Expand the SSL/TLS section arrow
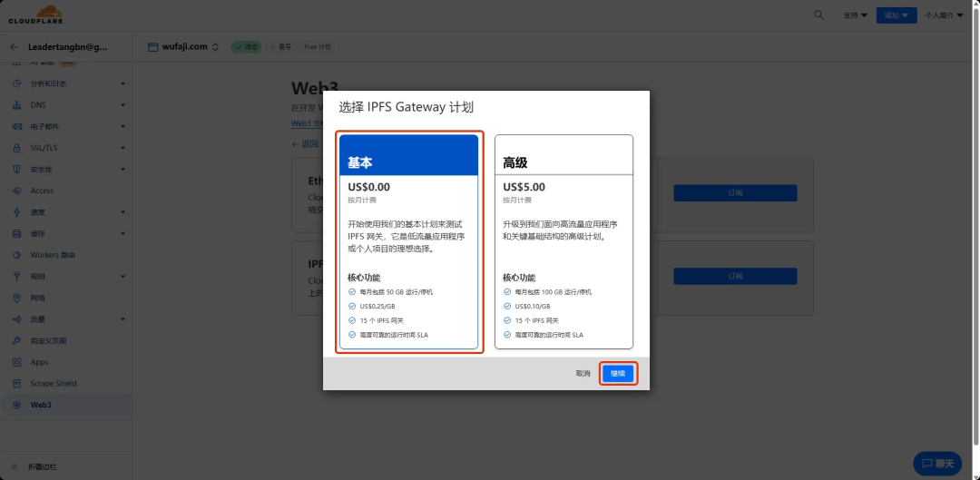Image resolution: width=980 pixels, height=480 pixels. [x=123, y=148]
